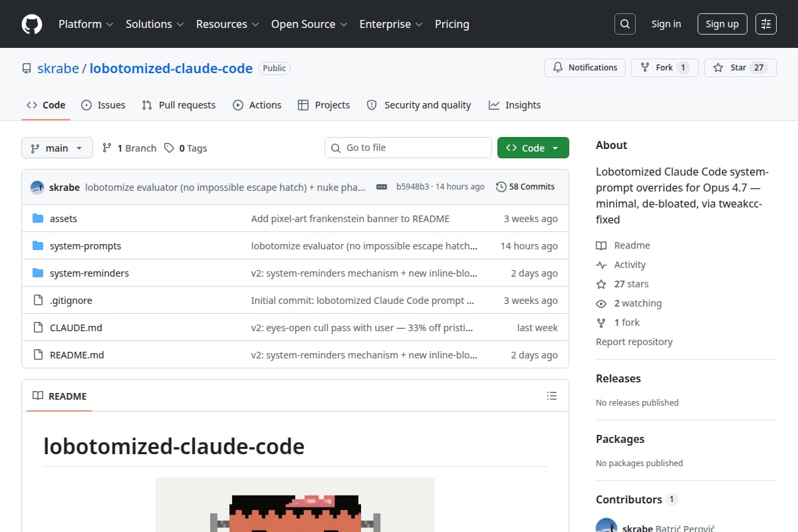Click the .gitignore file icon

38,301
